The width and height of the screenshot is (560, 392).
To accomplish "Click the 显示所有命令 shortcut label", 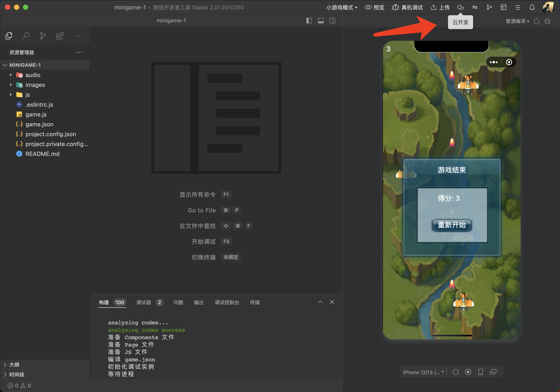I will tap(198, 194).
